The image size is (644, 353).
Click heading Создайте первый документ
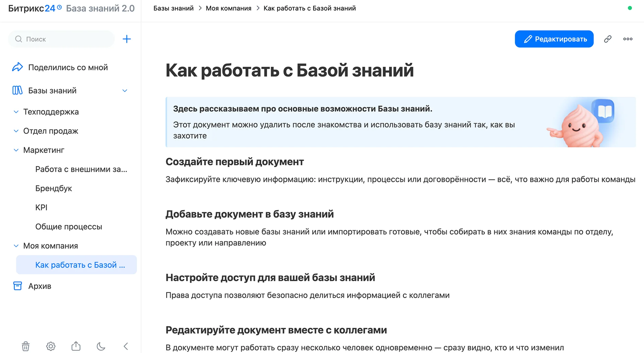click(x=235, y=162)
